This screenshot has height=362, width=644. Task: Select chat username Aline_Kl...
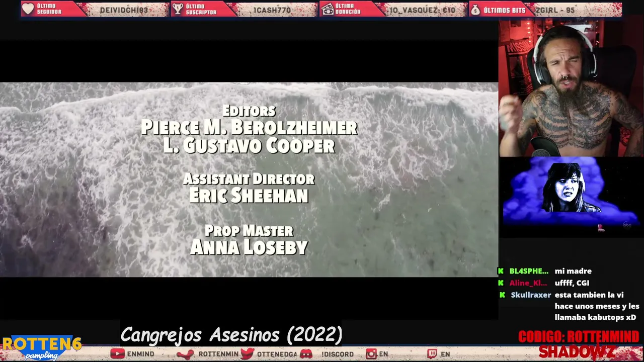click(x=528, y=283)
